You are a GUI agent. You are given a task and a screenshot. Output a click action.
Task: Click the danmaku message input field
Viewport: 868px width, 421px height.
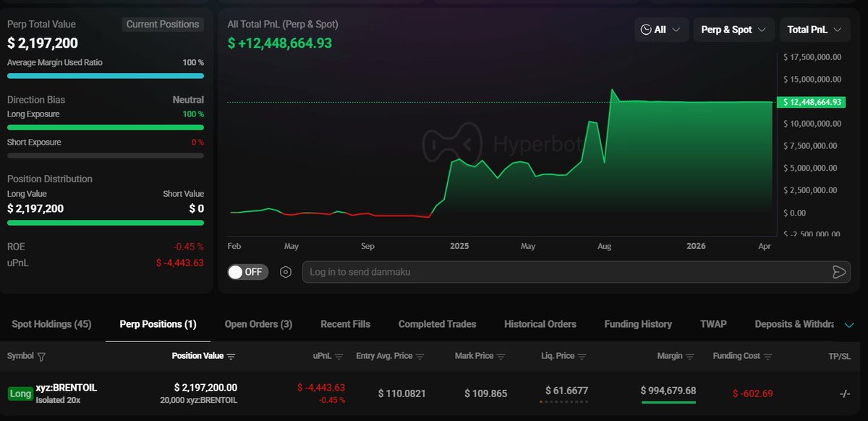click(564, 272)
